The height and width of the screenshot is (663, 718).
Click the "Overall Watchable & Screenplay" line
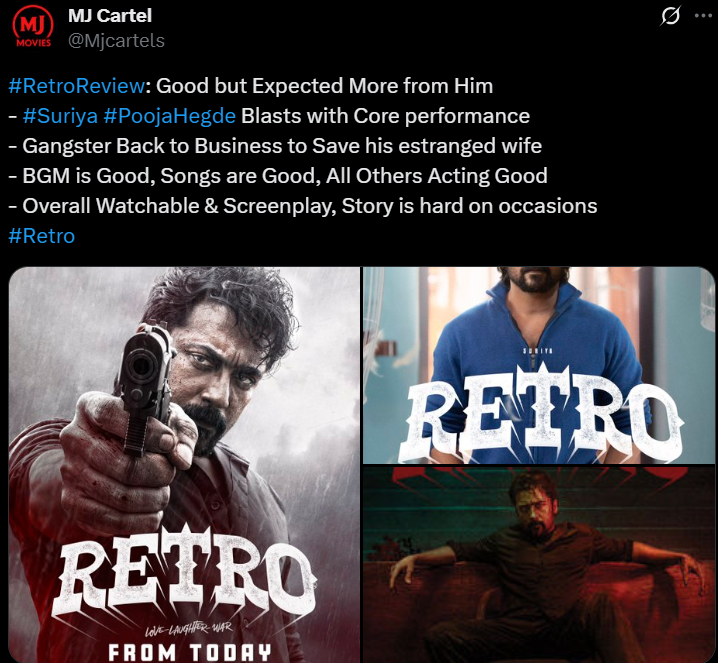tap(303, 206)
